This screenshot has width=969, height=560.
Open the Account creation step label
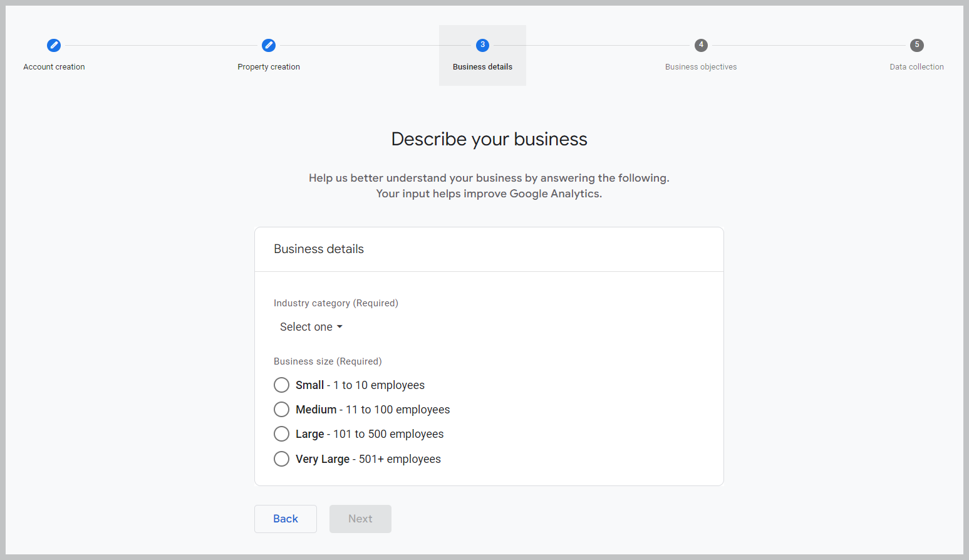coord(54,67)
